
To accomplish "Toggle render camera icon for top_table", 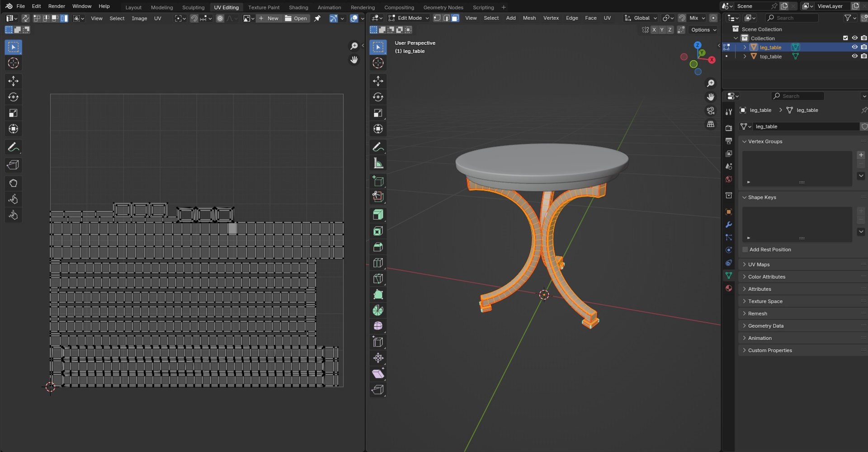I will pos(864,56).
